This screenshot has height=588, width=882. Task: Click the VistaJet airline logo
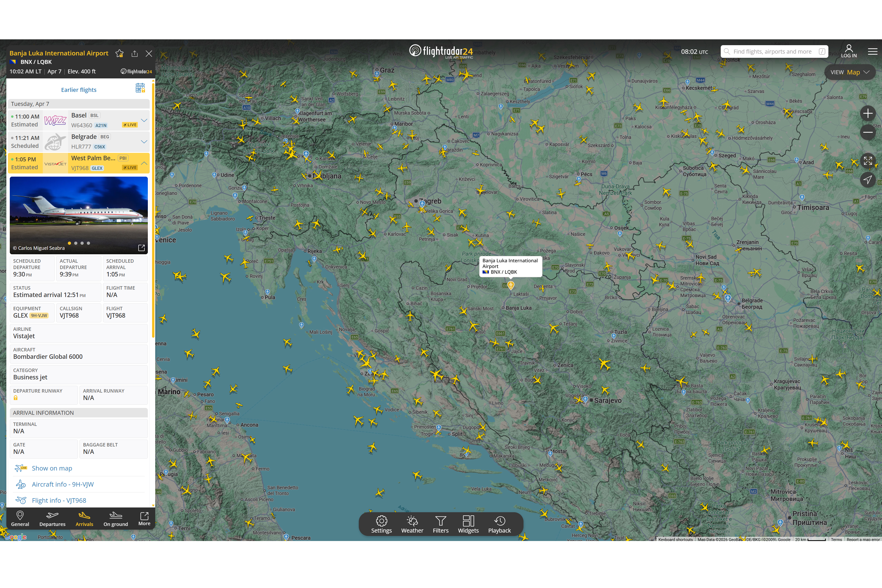click(55, 163)
